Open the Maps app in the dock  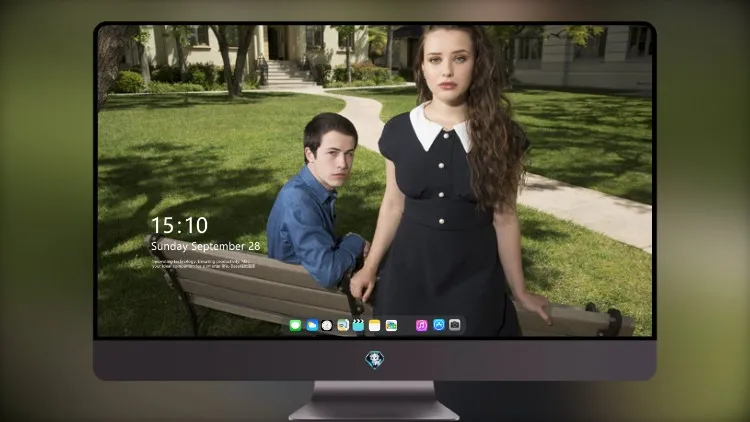coord(343,325)
